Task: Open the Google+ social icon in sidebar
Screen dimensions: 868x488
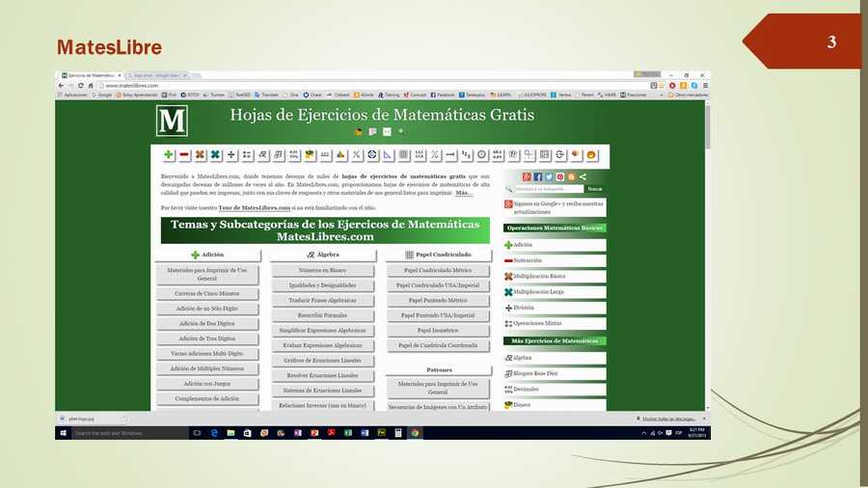Action: click(527, 177)
